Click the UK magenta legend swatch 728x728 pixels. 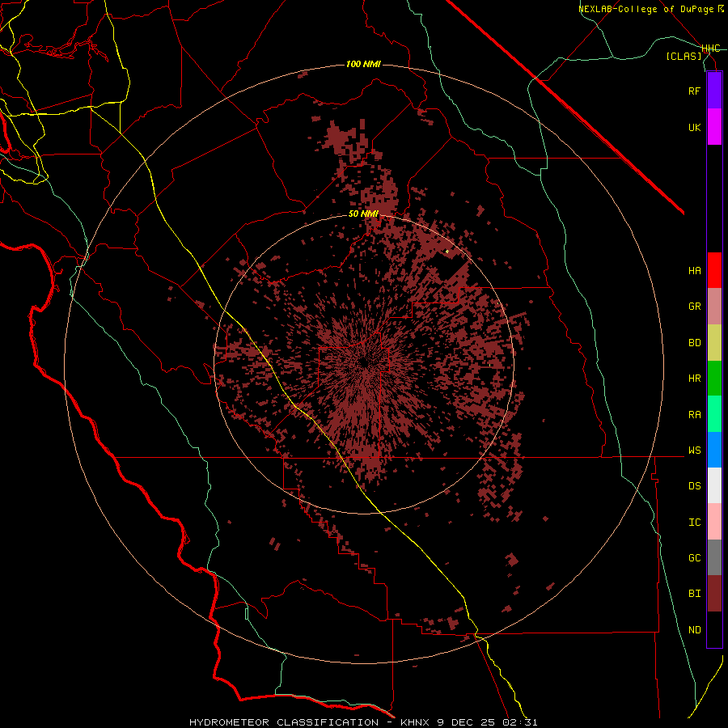714,127
